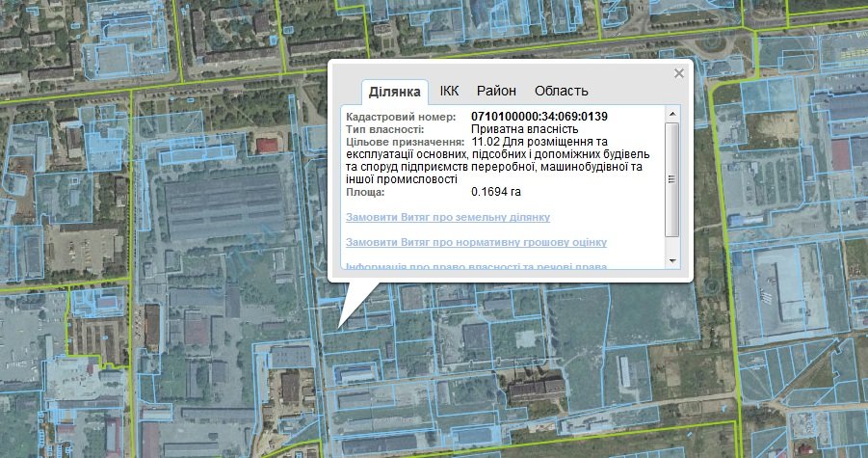This screenshot has height=458, width=868.
Task: Activate the Ділянка tab
Action: tap(395, 92)
